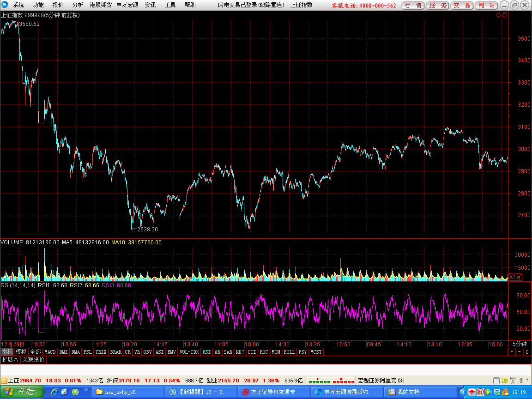Viewport: 532px width, 399px height.
Task: Click the green 360 browser quick launch icon
Action: tap(75, 392)
